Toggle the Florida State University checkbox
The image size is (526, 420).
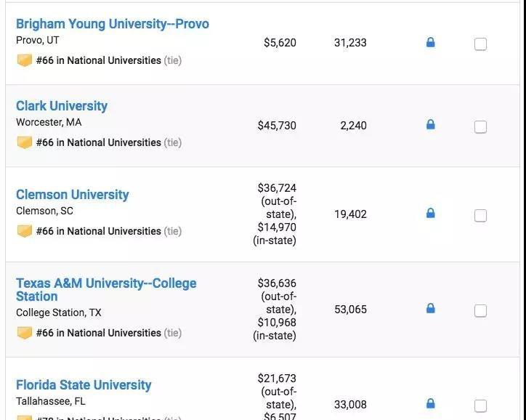point(480,405)
